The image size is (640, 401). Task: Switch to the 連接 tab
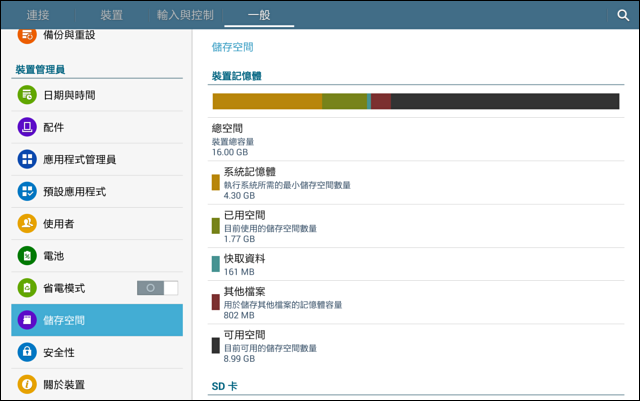(38, 15)
